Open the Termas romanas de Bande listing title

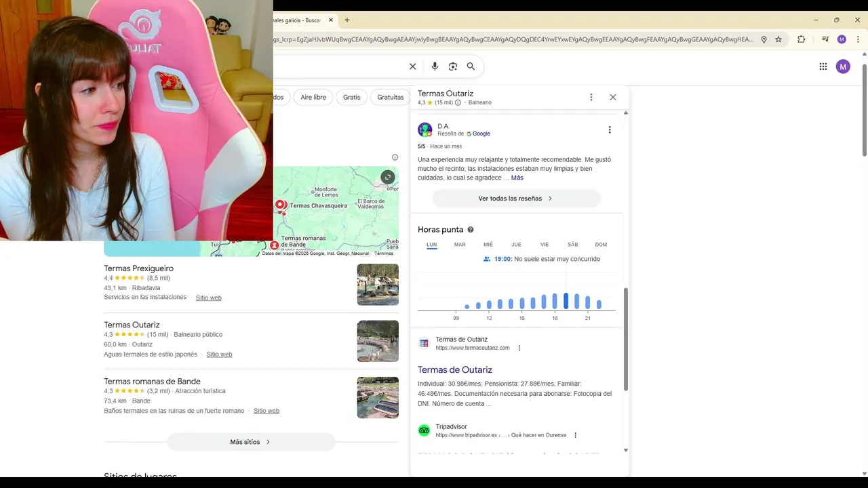click(152, 381)
